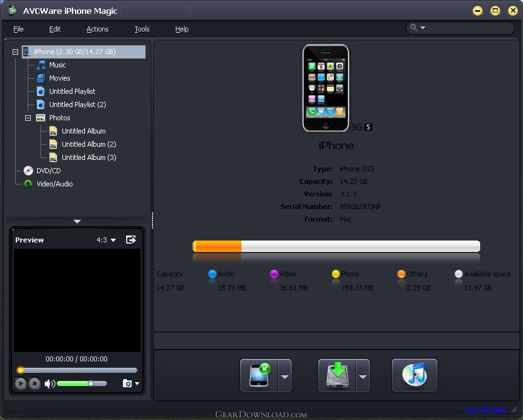This screenshot has width=523, height=420.
Task: Click the 15.76 MB audio size
Action: 232,288
